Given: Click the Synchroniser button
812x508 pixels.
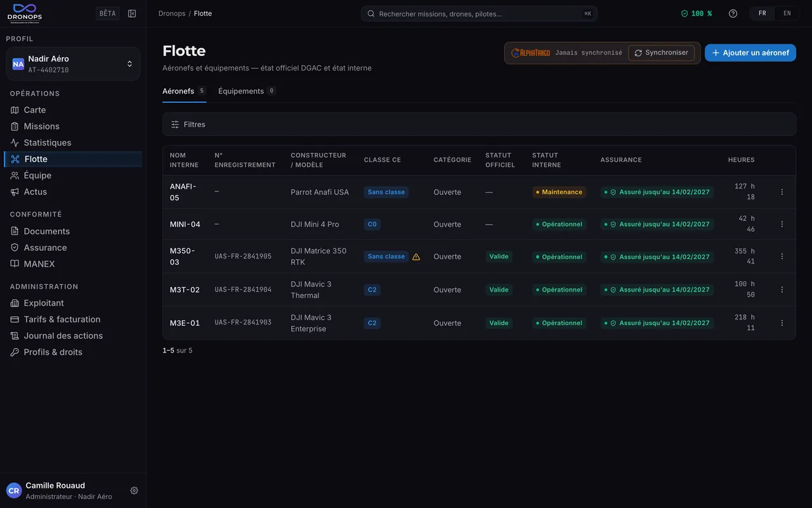Looking at the screenshot, I should coord(661,53).
